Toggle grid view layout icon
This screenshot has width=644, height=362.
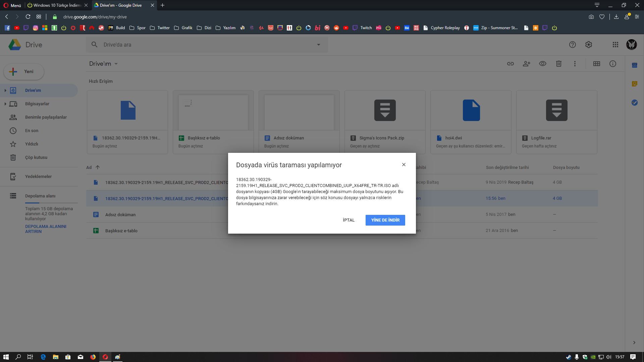pyautogui.click(x=597, y=63)
